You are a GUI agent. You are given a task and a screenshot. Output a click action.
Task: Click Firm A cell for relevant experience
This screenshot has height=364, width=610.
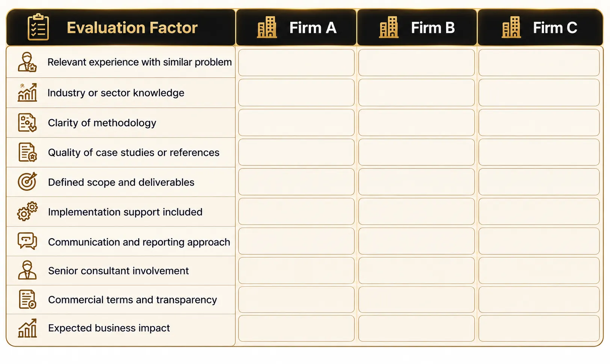pos(296,62)
